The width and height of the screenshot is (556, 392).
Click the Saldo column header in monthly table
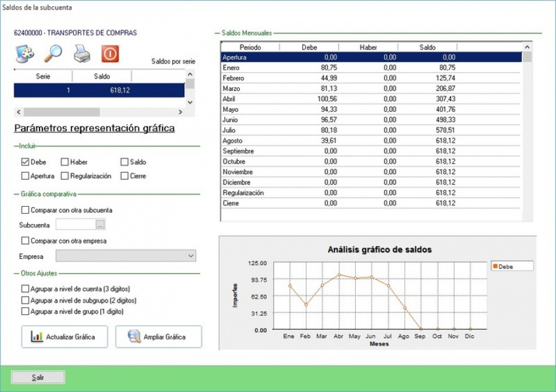[x=427, y=47]
